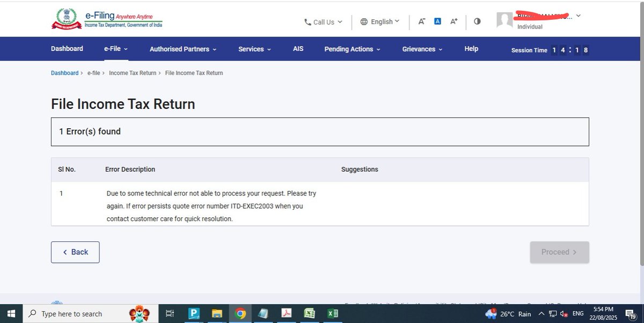Click the '1 Error(s) found' heading
The width and height of the screenshot is (644, 323).
[90, 131]
